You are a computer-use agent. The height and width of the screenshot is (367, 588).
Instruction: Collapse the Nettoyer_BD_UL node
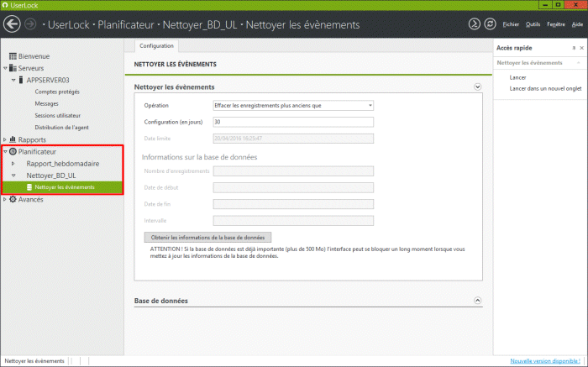13,176
